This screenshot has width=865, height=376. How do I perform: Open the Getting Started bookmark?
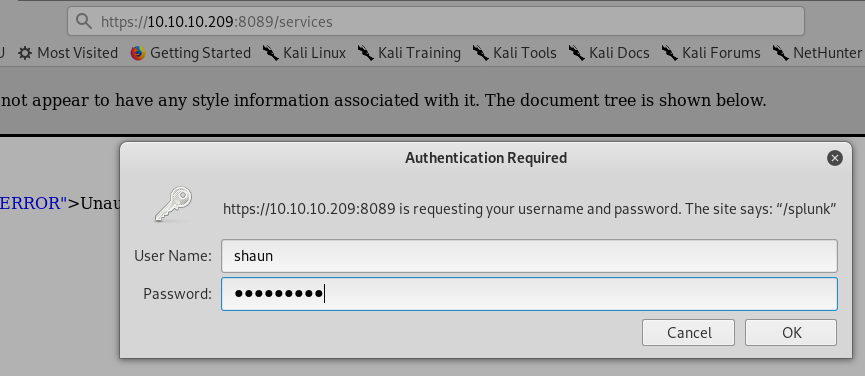point(190,53)
